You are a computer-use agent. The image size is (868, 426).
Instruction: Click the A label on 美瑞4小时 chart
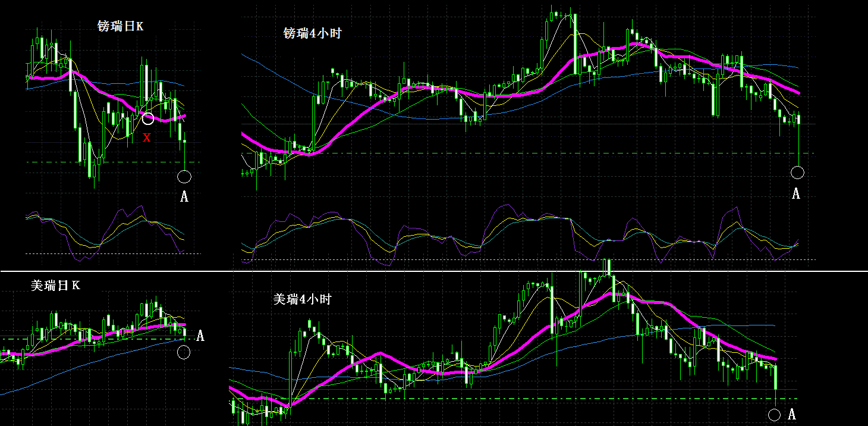point(792,415)
